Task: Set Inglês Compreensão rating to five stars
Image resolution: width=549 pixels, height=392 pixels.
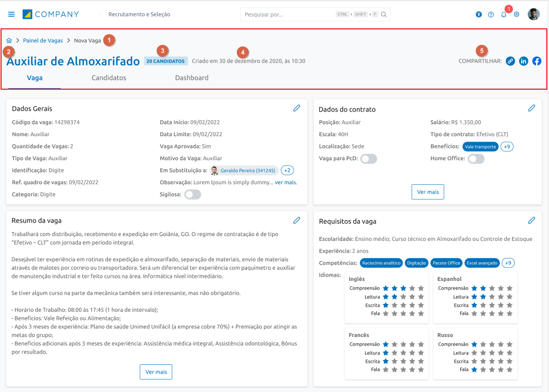Action: click(x=421, y=288)
